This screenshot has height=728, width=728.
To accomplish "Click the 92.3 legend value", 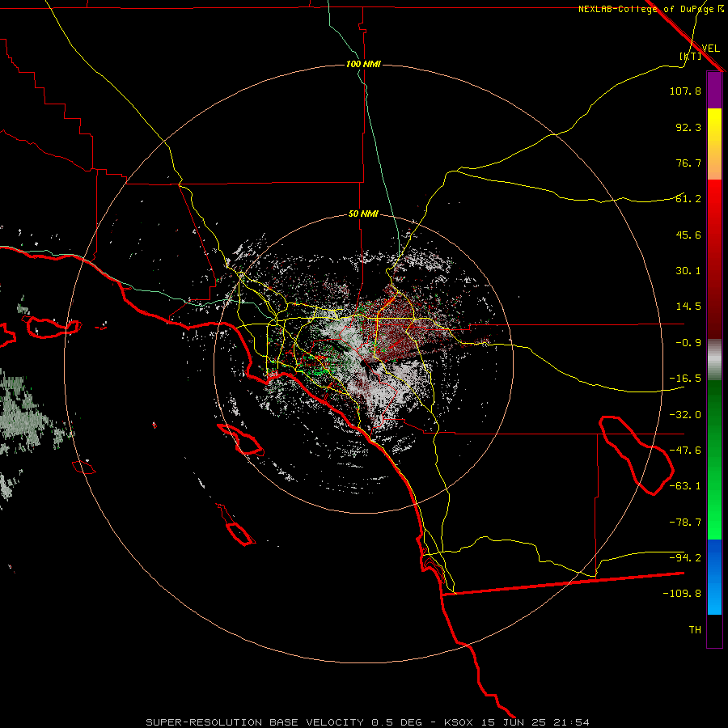I will point(688,127).
